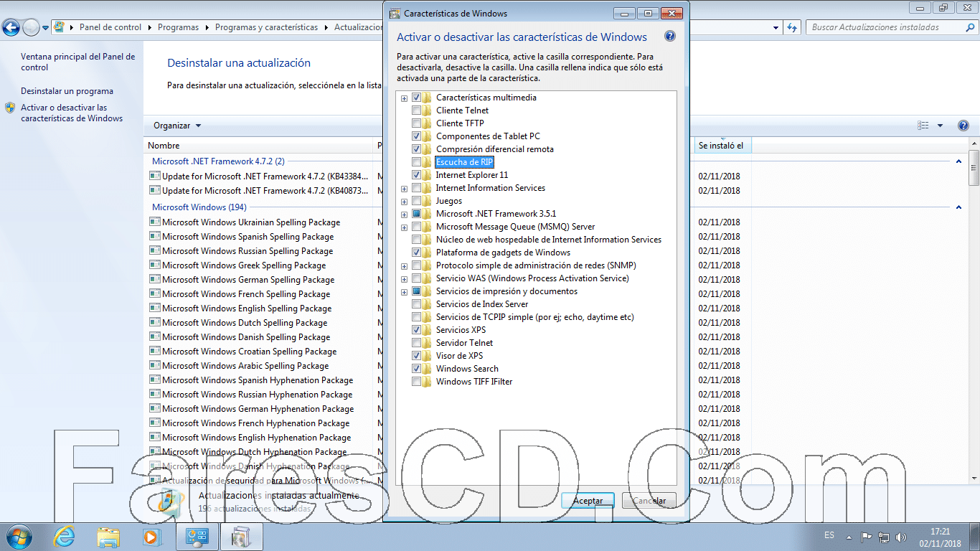
Task: Open Activar o desactivar las características link
Action: click(71, 113)
